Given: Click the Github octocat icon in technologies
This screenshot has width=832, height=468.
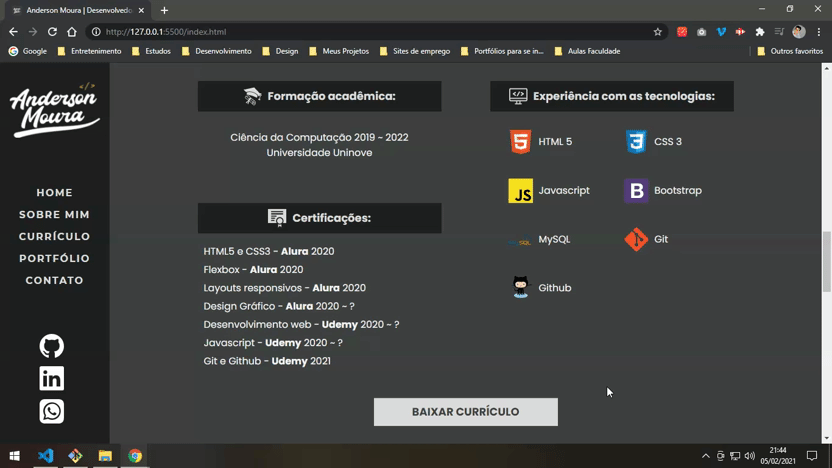Looking at the screenshot, I should coord(521,287).
